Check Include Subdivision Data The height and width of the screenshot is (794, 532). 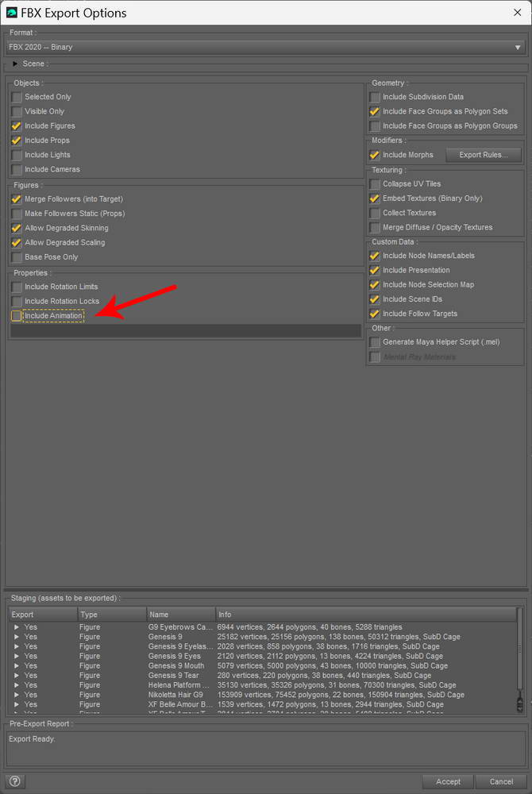(375, 97)
